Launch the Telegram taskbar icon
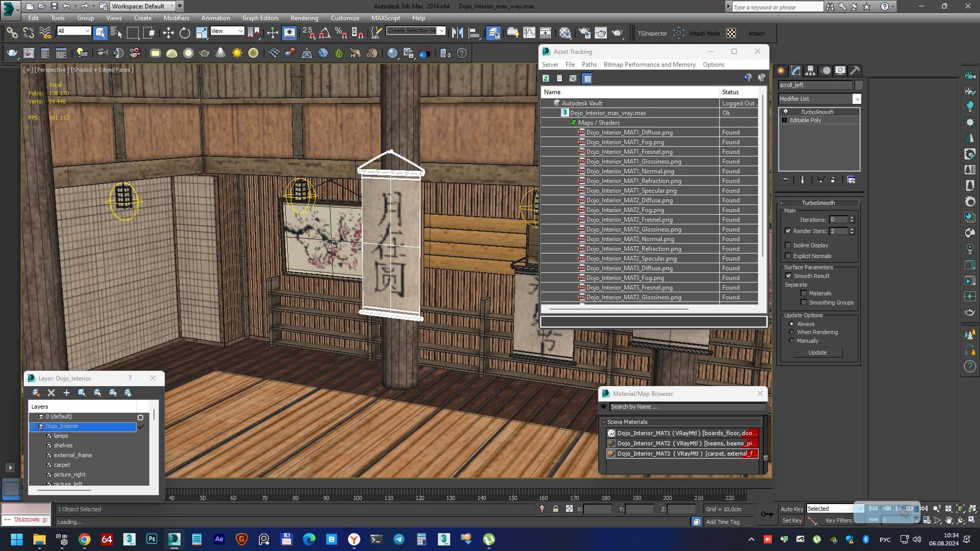 pos(399,539)
